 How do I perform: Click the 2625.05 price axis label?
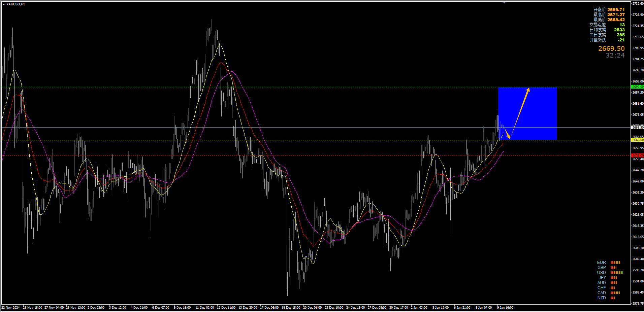point(638,215)
